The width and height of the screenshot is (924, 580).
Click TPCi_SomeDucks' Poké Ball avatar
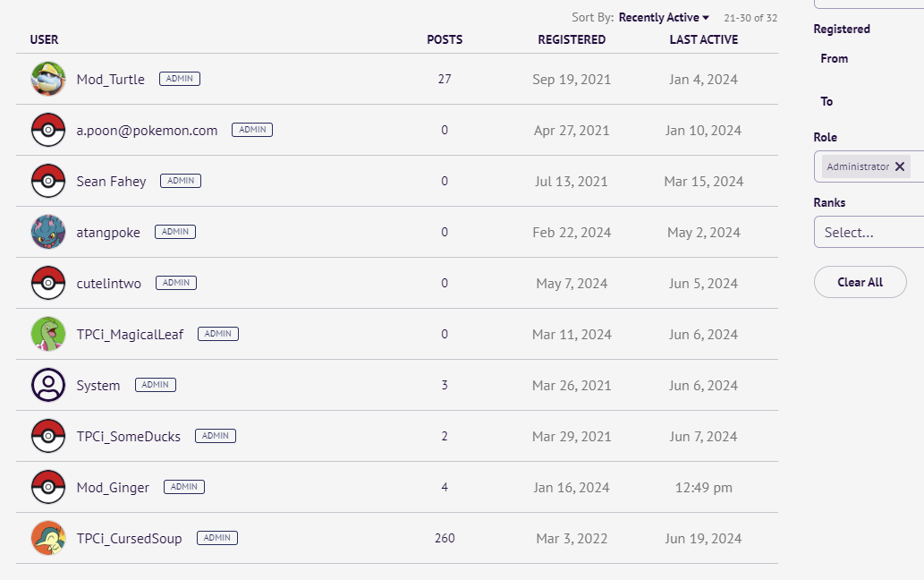(48, 436)
